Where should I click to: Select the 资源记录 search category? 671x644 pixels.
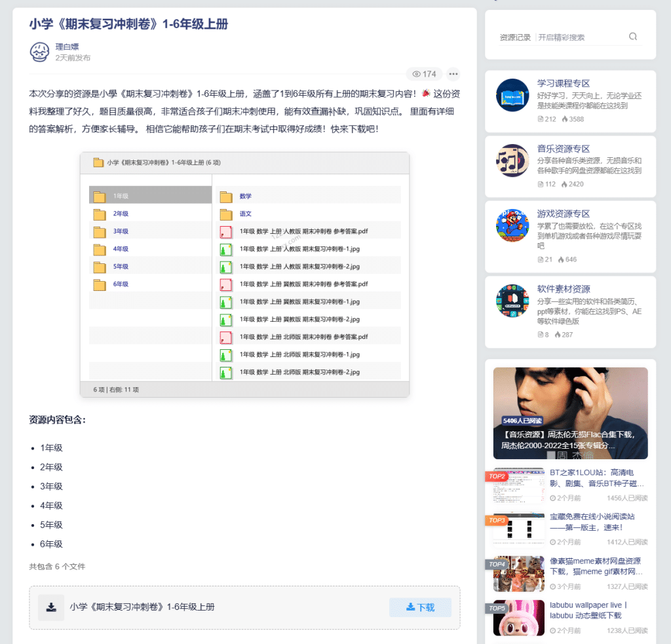coord(515,37)
